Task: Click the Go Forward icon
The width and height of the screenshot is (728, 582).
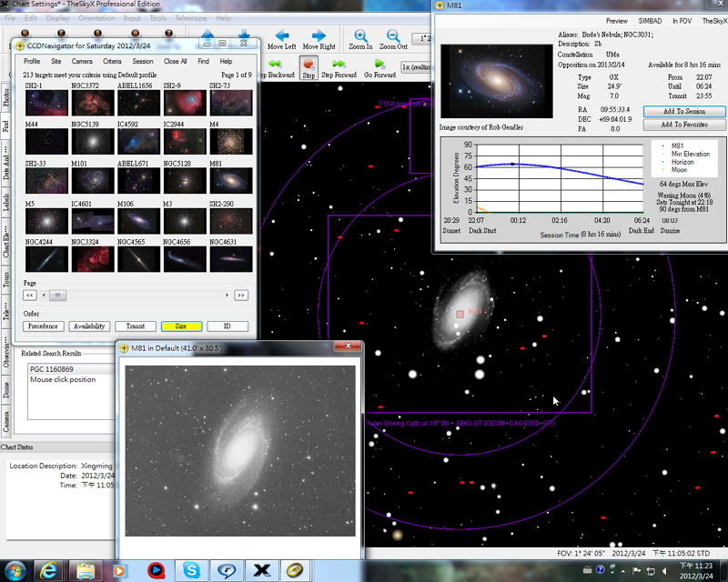Action: pos(379,64)
